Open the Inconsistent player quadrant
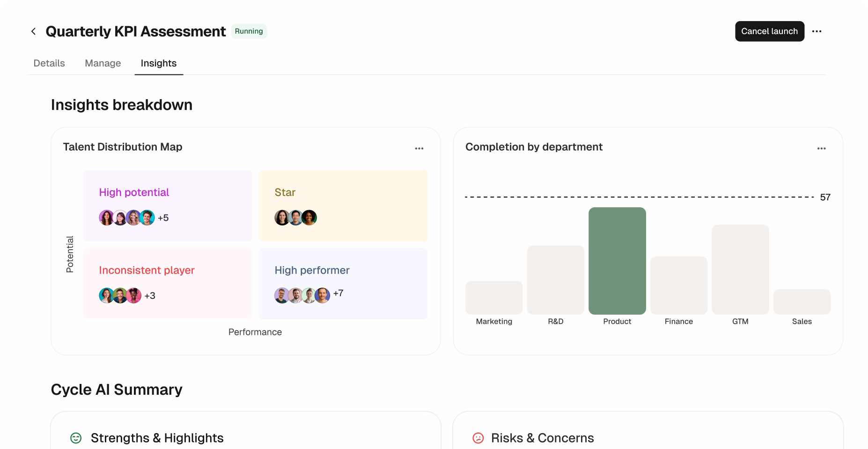The width and height of the screenshot is (868, 449). point(168,284)
